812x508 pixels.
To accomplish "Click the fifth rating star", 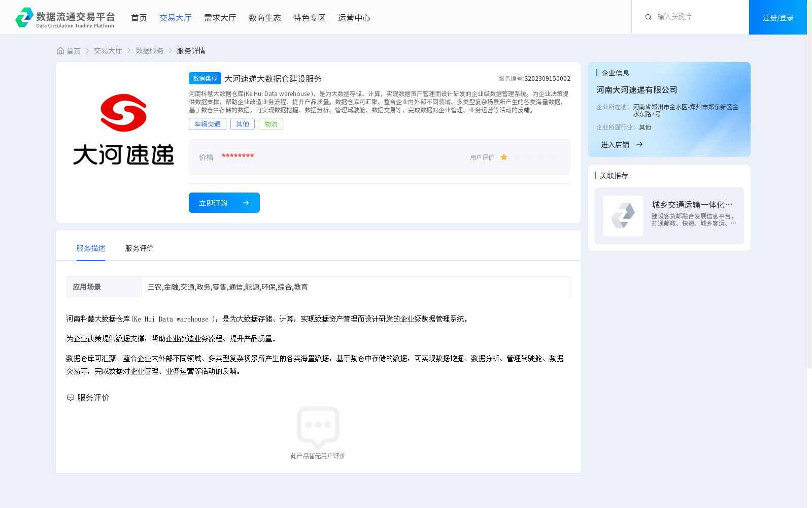I will pos(553,157).
